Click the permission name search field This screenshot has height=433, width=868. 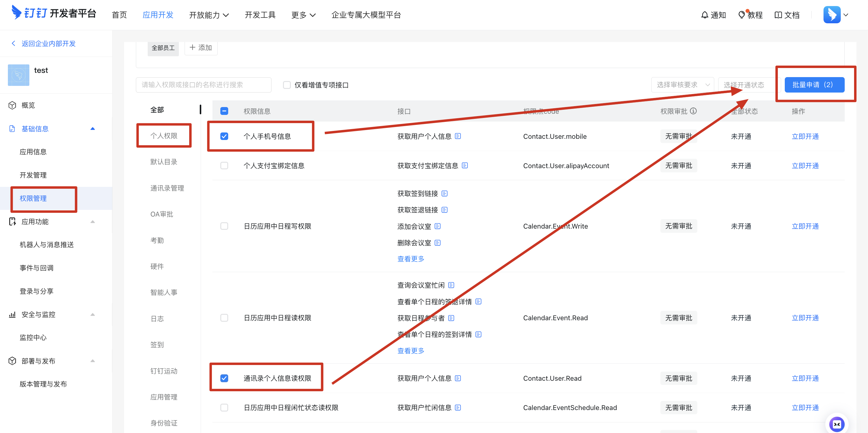pos(203,85)
